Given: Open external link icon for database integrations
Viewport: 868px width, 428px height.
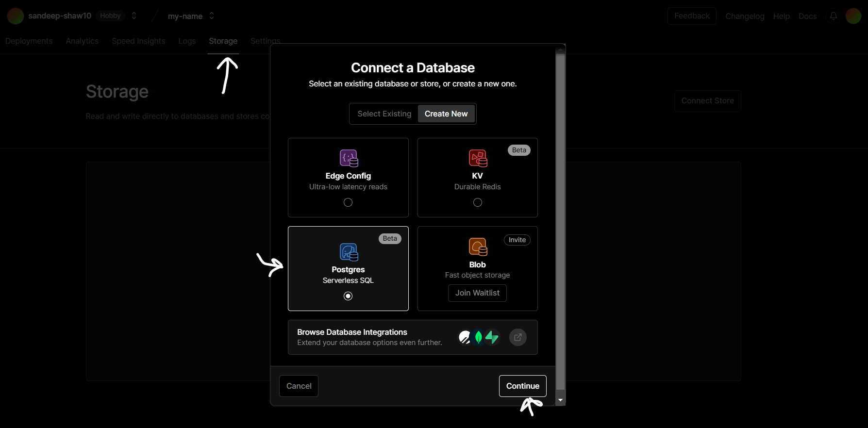Looking at the screenshot, I should click(518, 337).
